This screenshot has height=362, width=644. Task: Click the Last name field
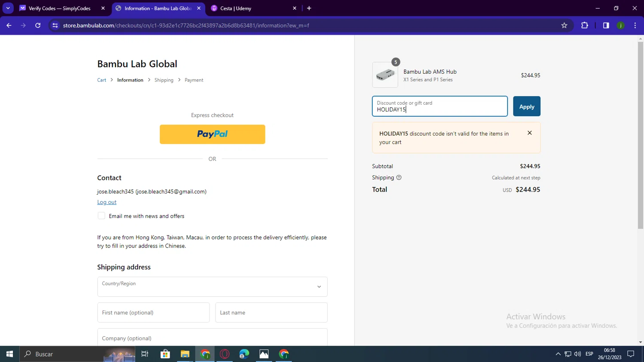coord(271,313)
